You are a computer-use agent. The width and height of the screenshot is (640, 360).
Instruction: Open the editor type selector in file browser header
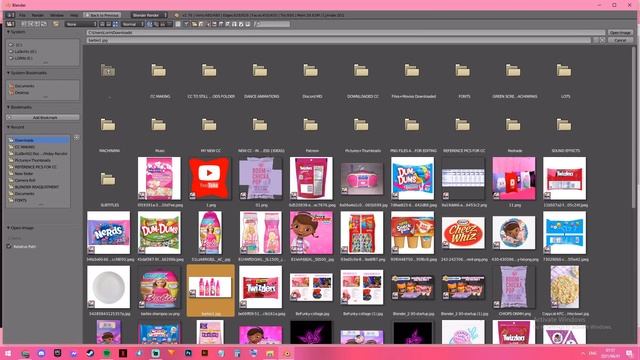coord(10,24)
